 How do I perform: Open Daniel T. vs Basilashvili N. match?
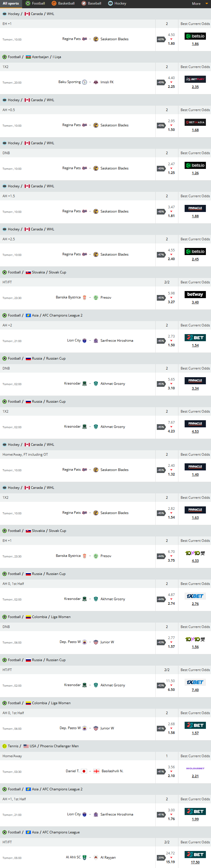pos(94,771)
